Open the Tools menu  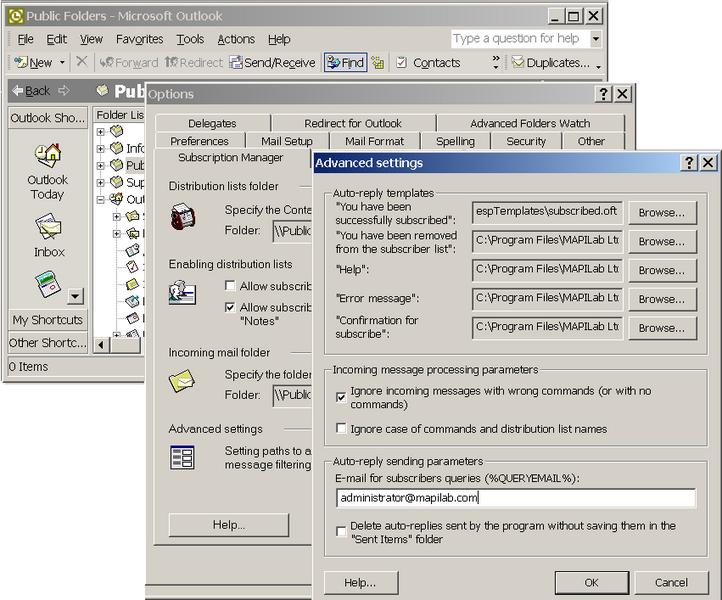[190, 39]
